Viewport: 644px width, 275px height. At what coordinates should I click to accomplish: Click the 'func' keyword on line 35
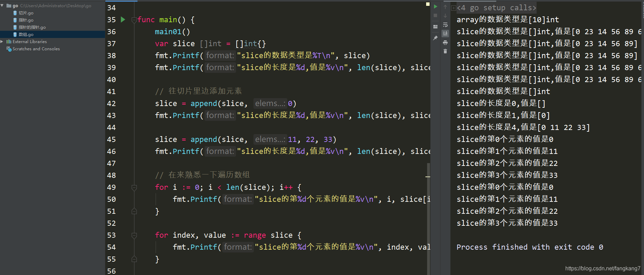146,20
